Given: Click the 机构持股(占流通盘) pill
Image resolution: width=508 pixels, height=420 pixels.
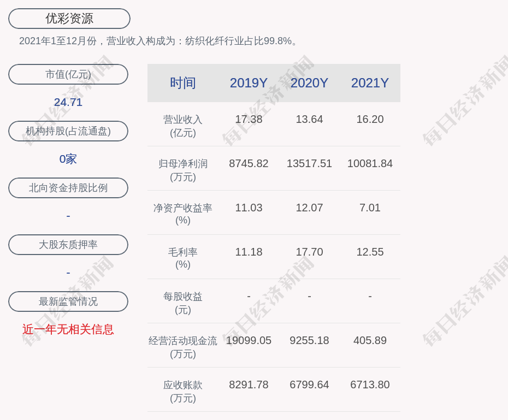Looking at the screenshot, I should pyautogui.click(x=68, y=131).
